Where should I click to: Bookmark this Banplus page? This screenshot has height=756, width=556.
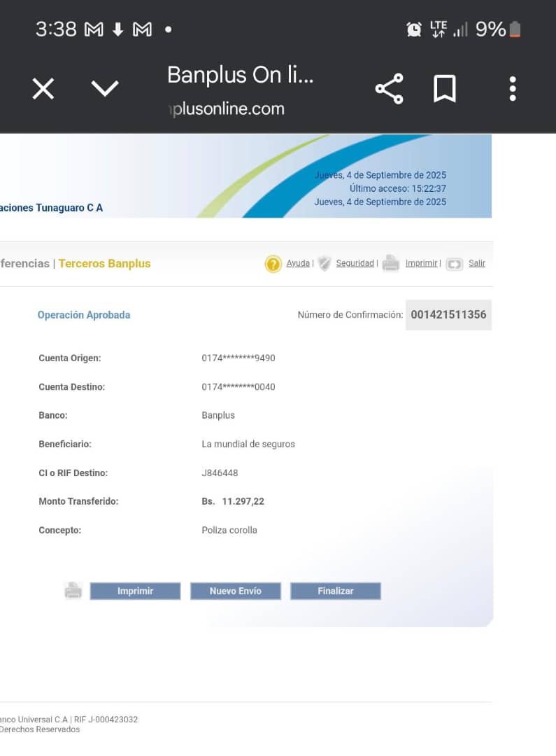[445, 89]
